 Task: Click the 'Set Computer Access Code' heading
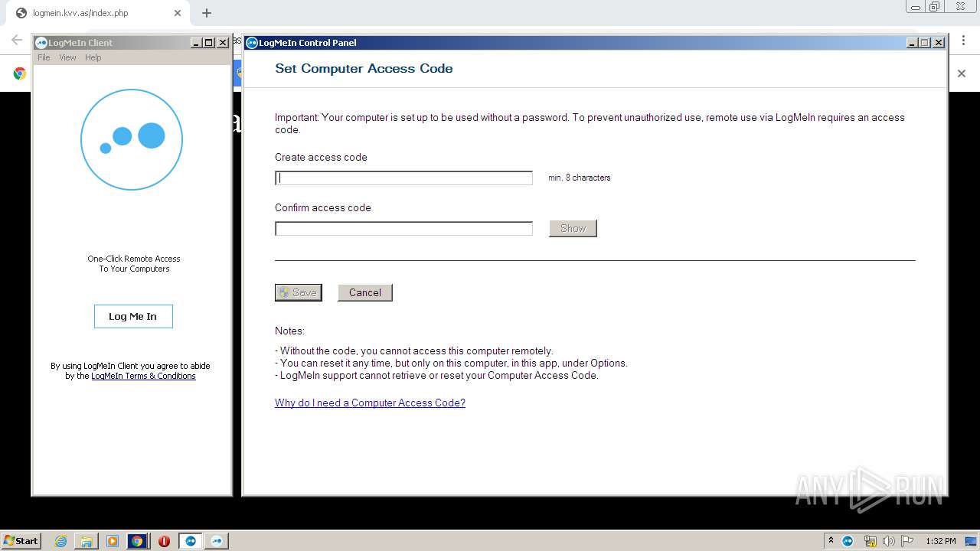pos(364,68)
